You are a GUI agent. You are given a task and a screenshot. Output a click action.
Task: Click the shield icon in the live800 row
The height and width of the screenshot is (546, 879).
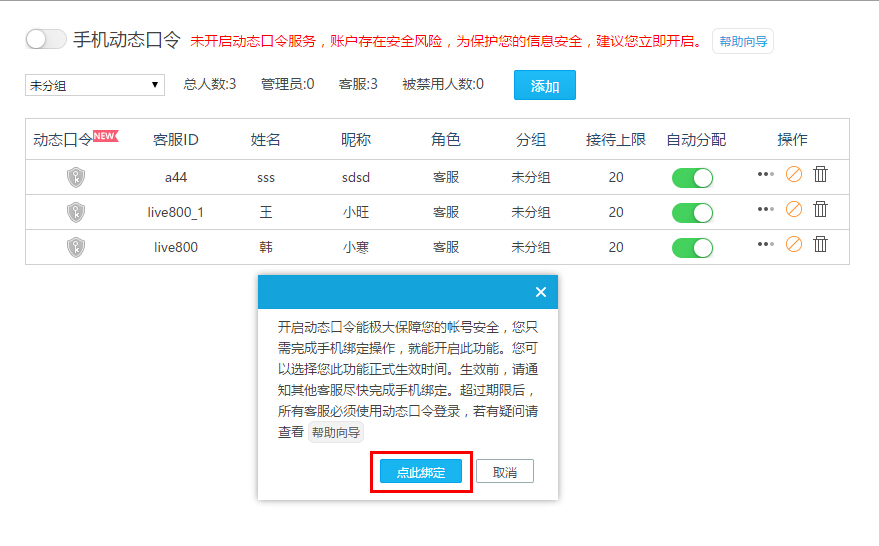(x=76, y=247)
